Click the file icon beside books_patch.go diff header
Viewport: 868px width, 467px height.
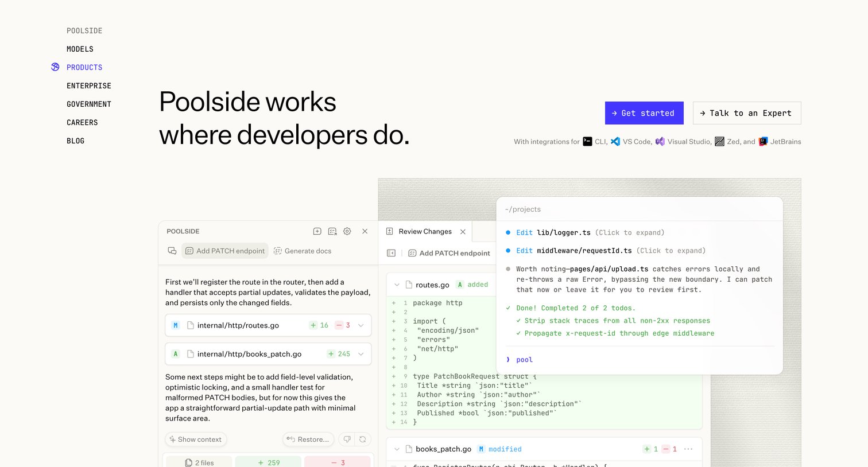[409, 449]
